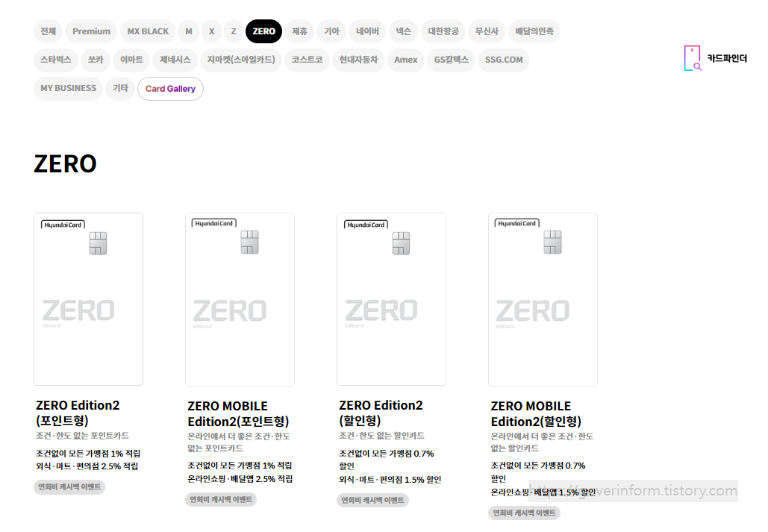The width and height of the screenshot is (768, 532).
Task: Click the text '외식·마트·편의점 2.5% 적립'
Action: click(87, 466)
